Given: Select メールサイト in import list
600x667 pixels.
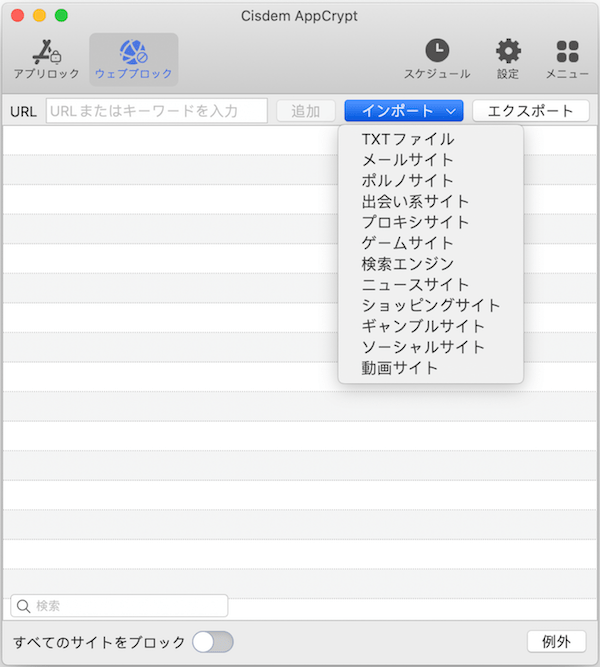Looking at the screenshot, I should tap(408, 160).
